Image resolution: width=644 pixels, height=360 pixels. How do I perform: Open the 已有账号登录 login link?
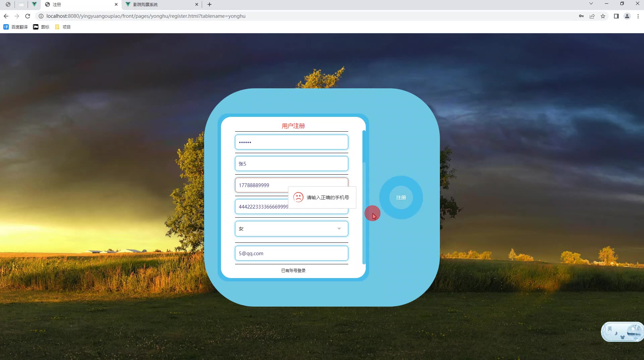pos(293,270)
